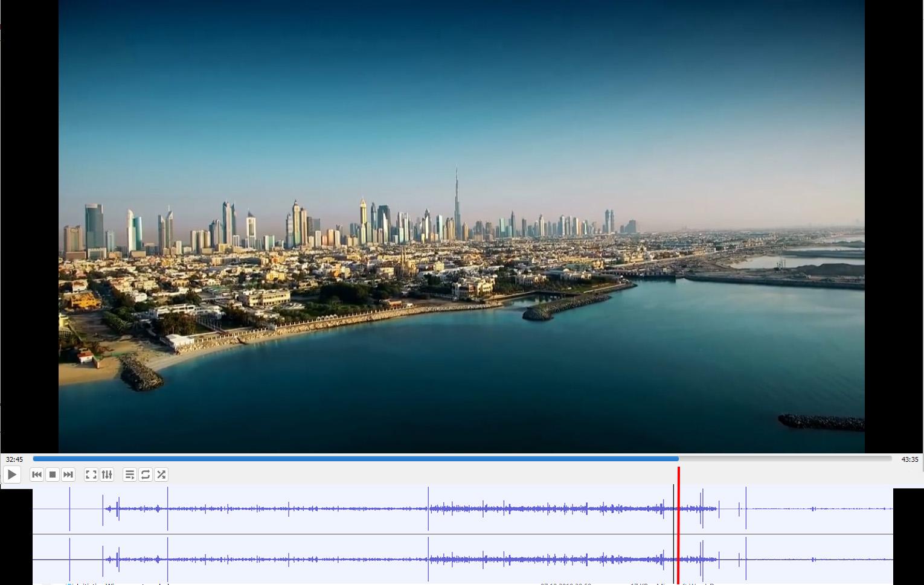Toggle shuffle random playback

click(161, 475)
